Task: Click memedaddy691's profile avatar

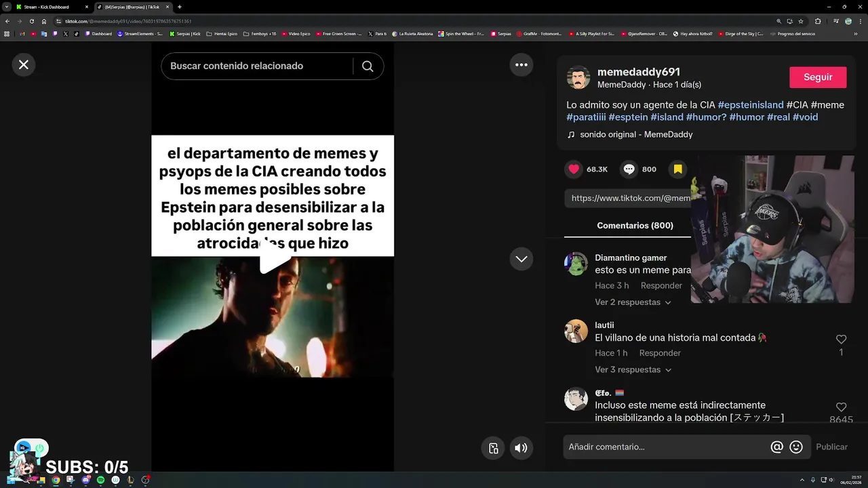Action: point(578,78)
